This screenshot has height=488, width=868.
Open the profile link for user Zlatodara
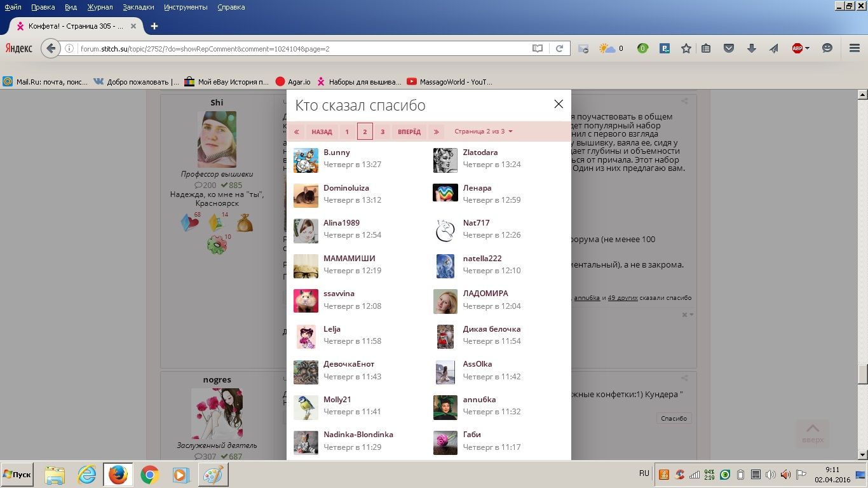(x=480, y=152)
